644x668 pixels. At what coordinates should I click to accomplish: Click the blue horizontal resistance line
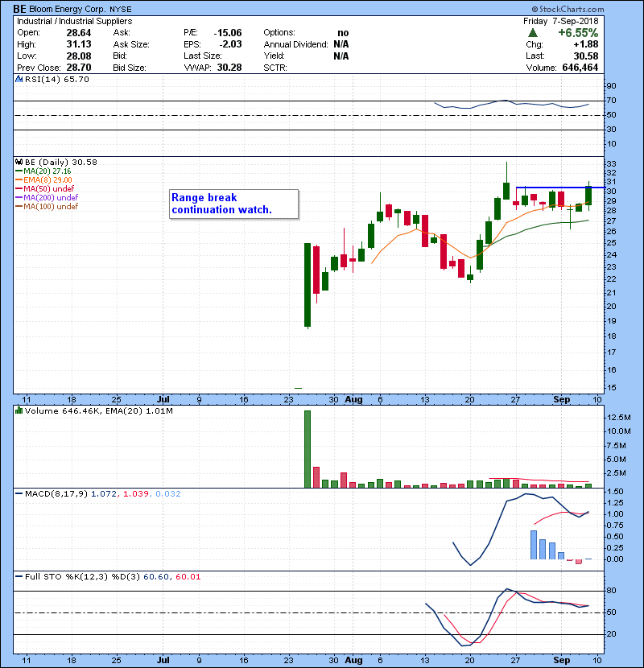[560, 188]
